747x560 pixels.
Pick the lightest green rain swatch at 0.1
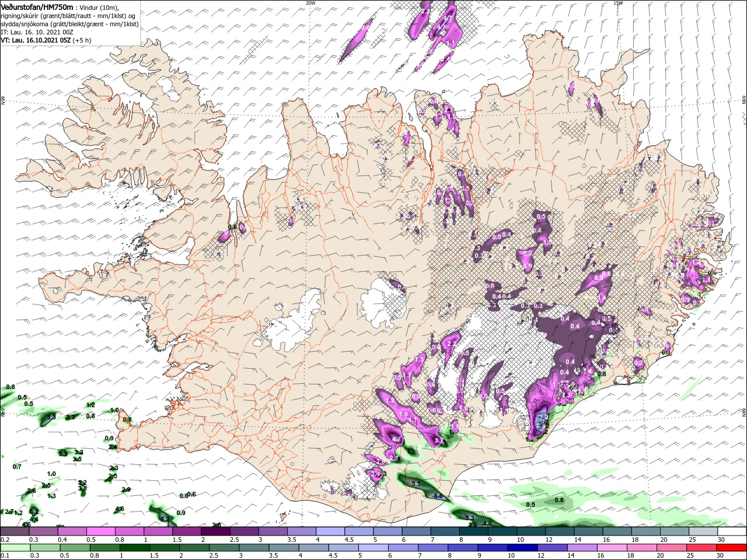(15, 548)
